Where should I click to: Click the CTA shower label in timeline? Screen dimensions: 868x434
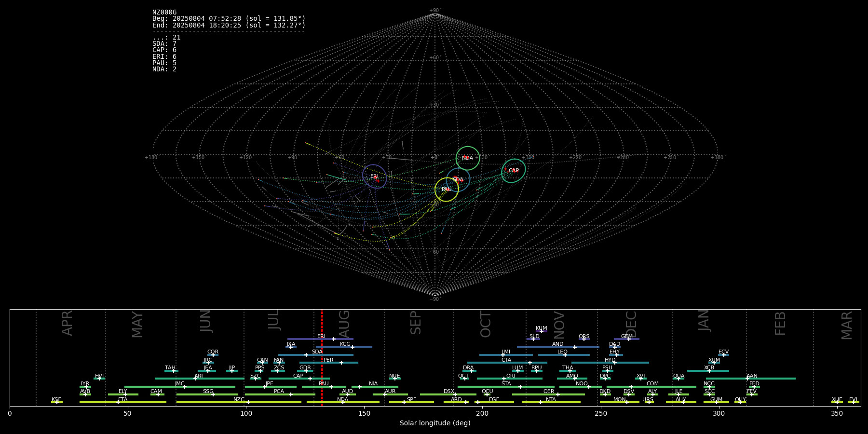click(506, 360)
